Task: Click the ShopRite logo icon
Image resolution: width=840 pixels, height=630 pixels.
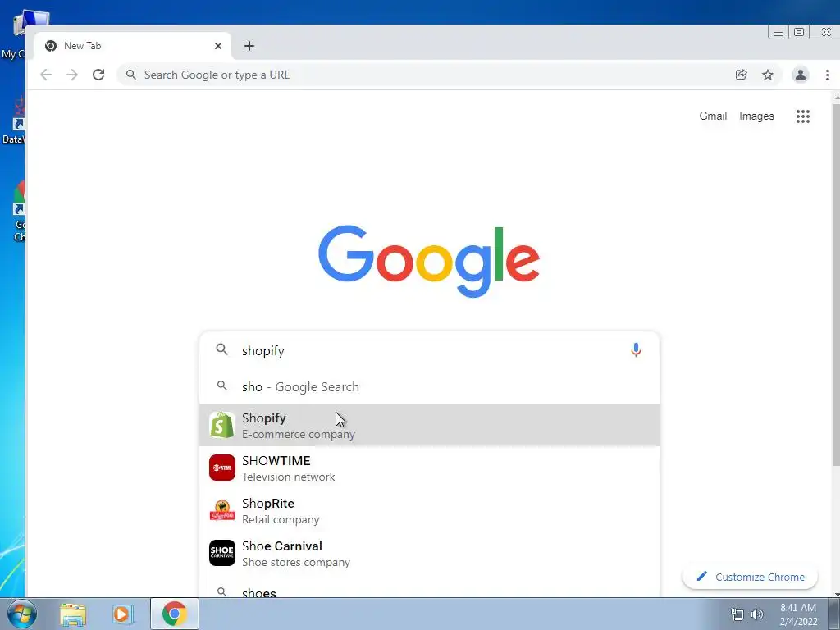Action: click(221, 510)
